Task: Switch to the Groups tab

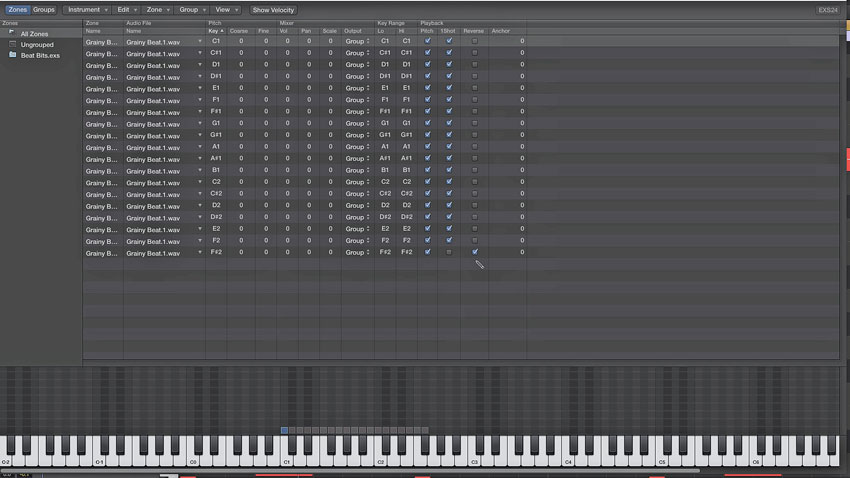Action: pyautogui.click(x=43, y=10)
